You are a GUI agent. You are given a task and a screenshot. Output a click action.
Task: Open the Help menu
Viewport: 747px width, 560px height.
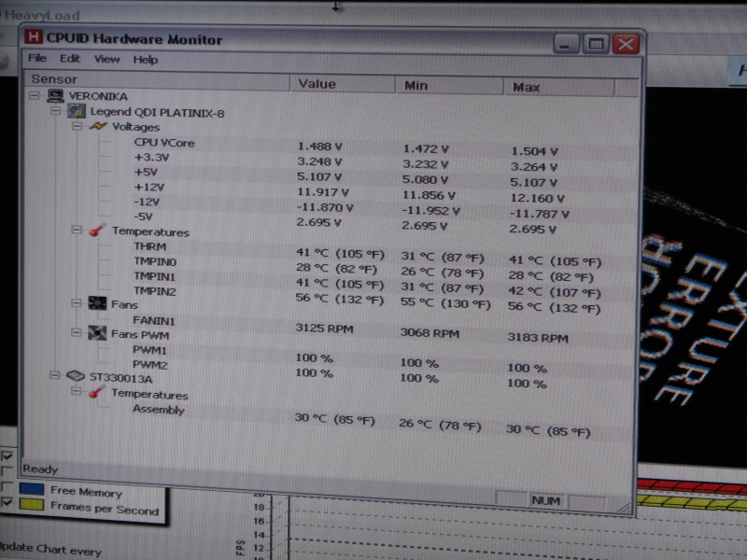pos(146,60)
